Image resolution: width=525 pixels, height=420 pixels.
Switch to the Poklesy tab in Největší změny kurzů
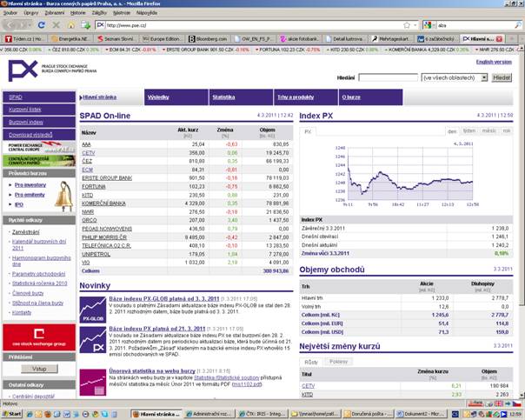tap(338, 362)
